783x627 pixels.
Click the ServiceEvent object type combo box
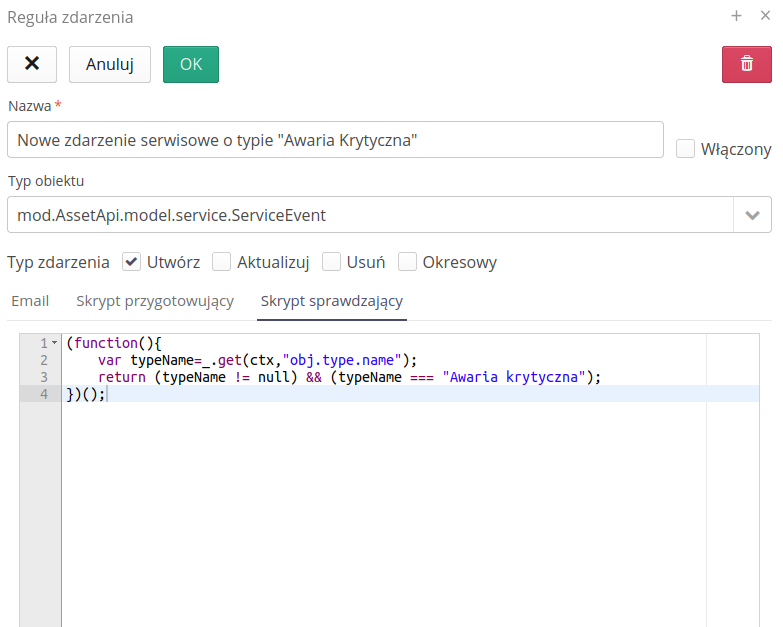click(x=370, y=215)
